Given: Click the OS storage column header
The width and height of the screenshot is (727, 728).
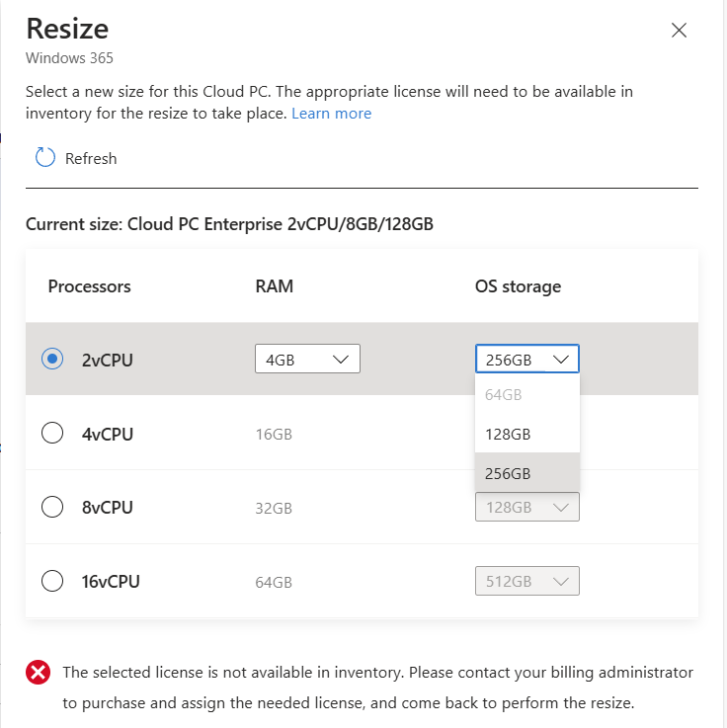Looking at the screenshot, I should (x=518, y=286).
